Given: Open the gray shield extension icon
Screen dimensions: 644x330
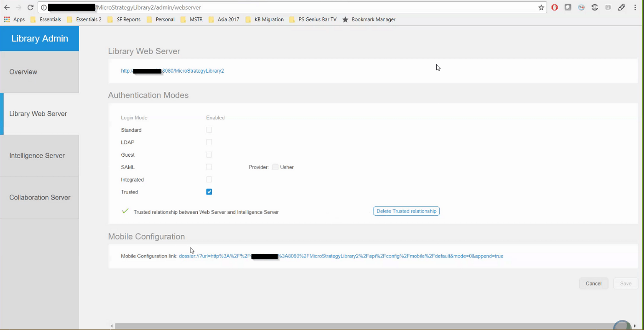Looking at the screenshot, I should coord(568,7).
